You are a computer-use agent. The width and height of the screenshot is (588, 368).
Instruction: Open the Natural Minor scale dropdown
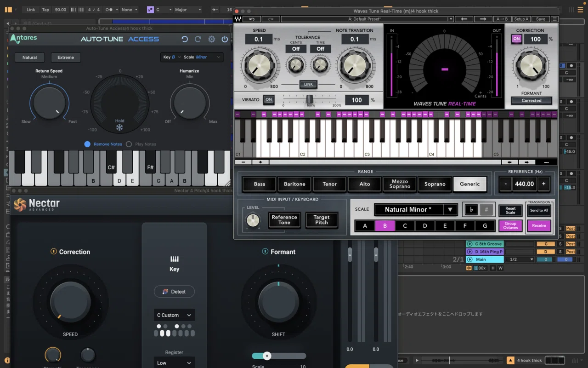click(x=415, y=210)
